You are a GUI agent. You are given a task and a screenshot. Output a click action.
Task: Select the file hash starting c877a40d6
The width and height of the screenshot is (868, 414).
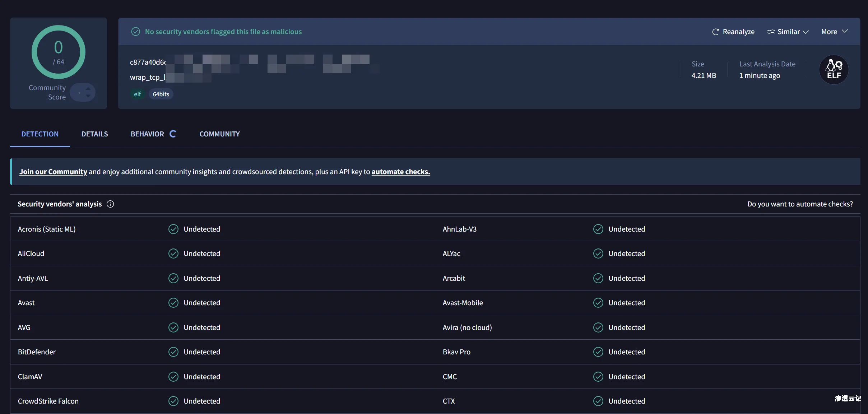tap(148, 62)
